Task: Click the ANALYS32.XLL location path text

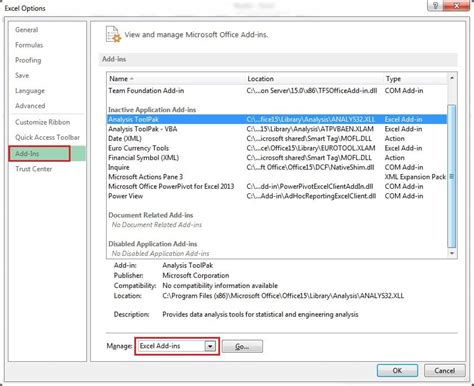Action: (x=283, y=296)
